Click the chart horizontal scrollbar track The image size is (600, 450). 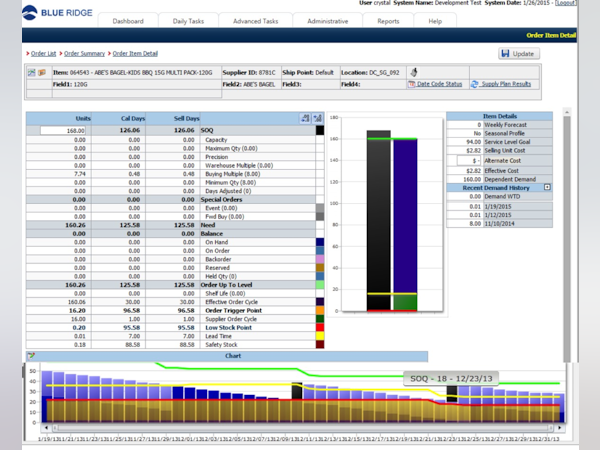click(x=303, y=427)
